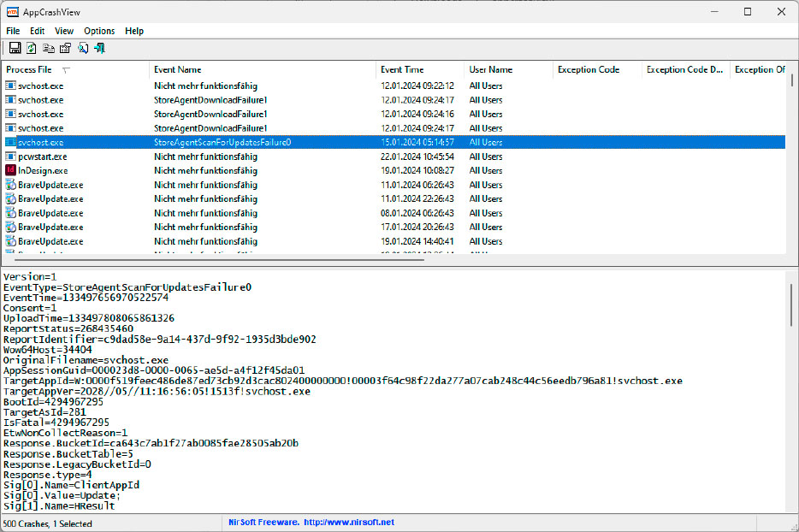
Task: Click the BraveUpdate.exe icon in the 06:26:43 11.01.2024 row
Action: coord(10,185)
